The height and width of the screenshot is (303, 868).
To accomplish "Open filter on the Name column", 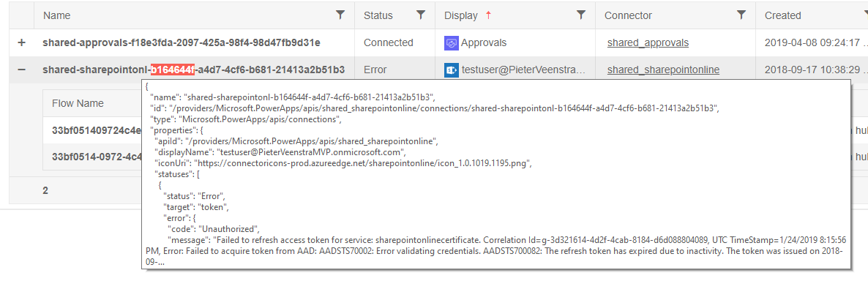I will [340, 15].
